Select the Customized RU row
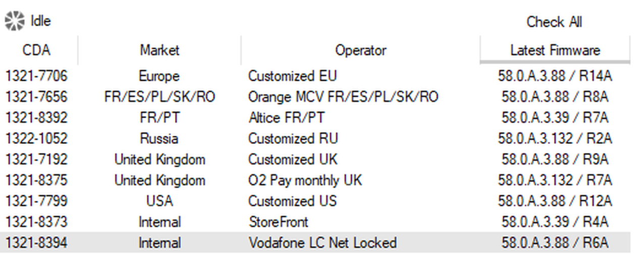Screen dimensions: 644x265 [x=293, y=138]
